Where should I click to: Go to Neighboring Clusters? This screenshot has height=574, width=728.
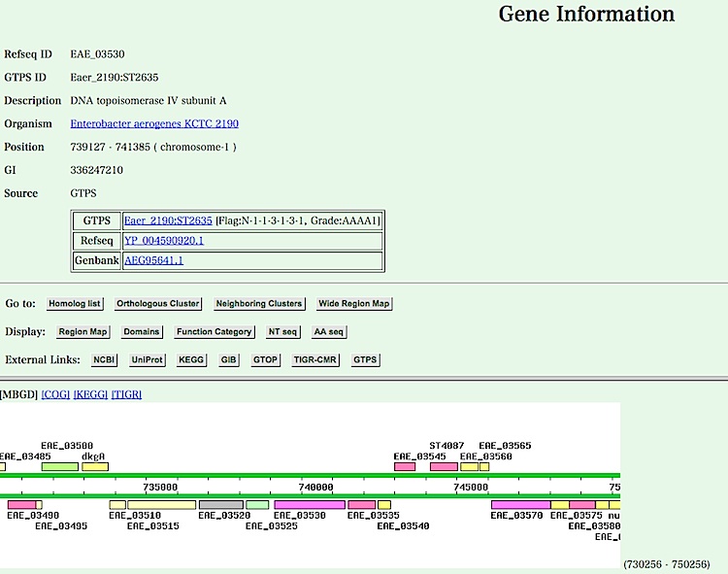259,304
